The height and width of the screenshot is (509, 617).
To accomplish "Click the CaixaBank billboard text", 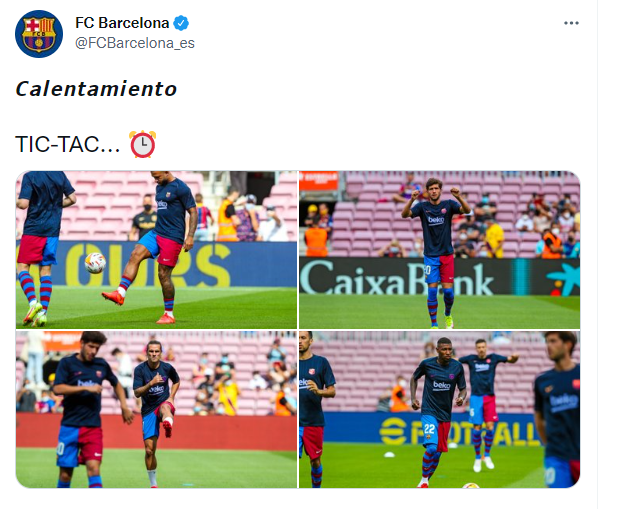I will pos(397,278).
